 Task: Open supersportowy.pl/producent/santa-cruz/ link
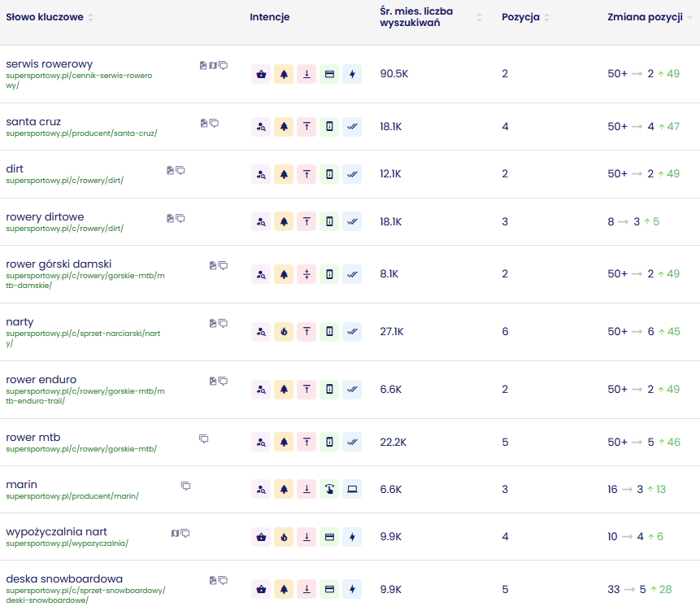click(81, 133)
